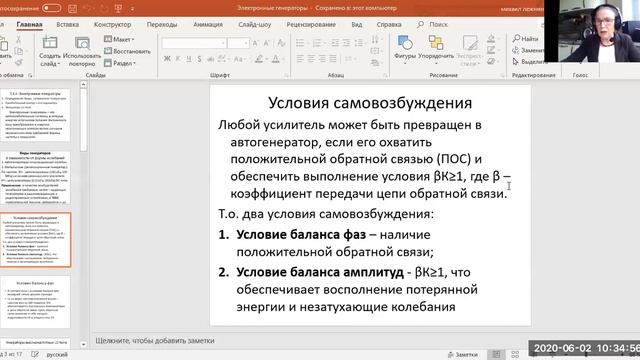Click the Найти find button
640x360 pixels.
[526, 38]
